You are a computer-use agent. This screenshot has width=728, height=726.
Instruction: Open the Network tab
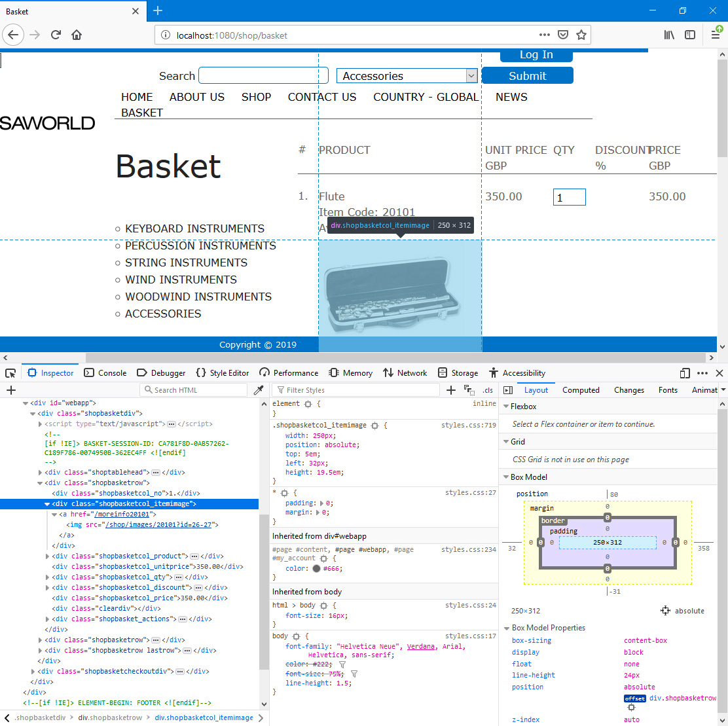[405, 373]
